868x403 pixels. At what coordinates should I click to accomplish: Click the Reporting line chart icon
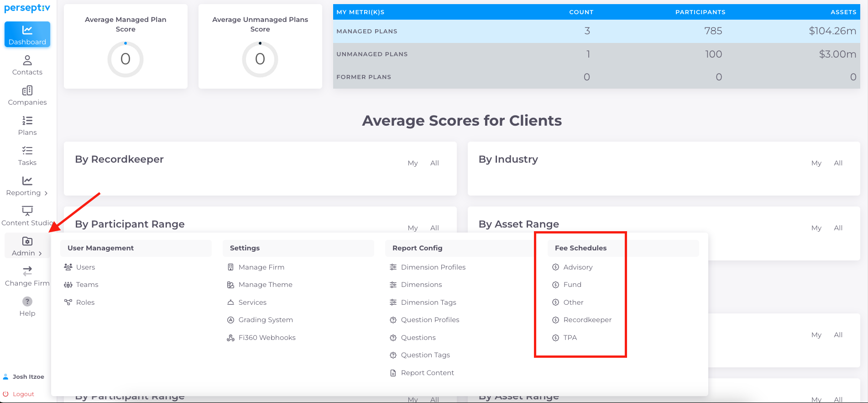[x=27, y=181]
